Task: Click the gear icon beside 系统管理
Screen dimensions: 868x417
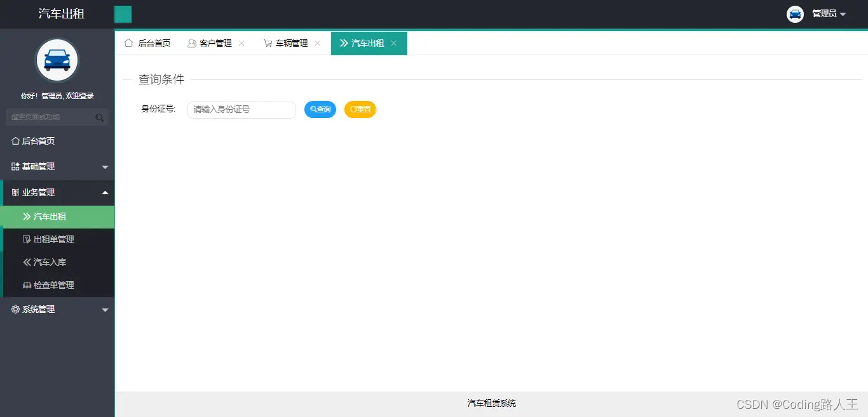Action: pos(15,309)
